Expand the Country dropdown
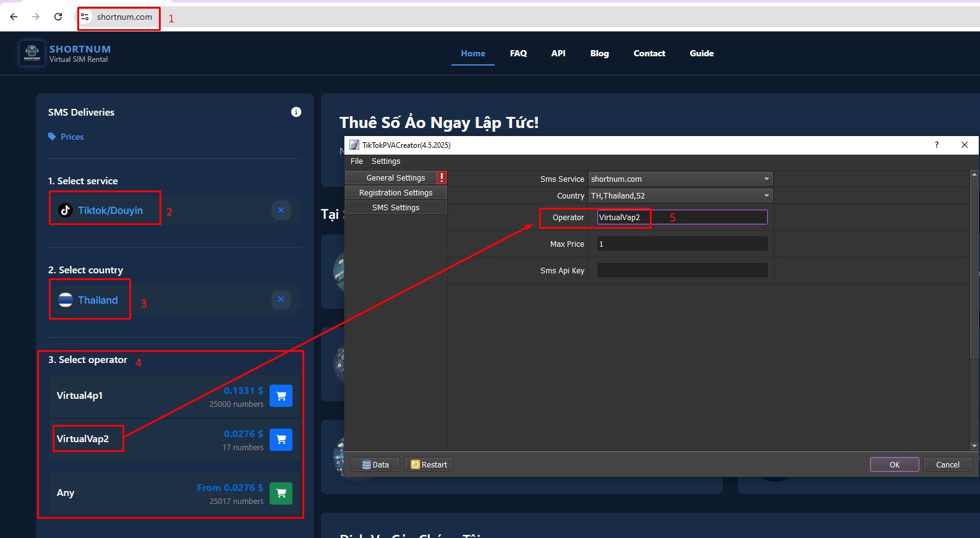Viewport: 980px width, 538px height. click(x=681, y=195)
